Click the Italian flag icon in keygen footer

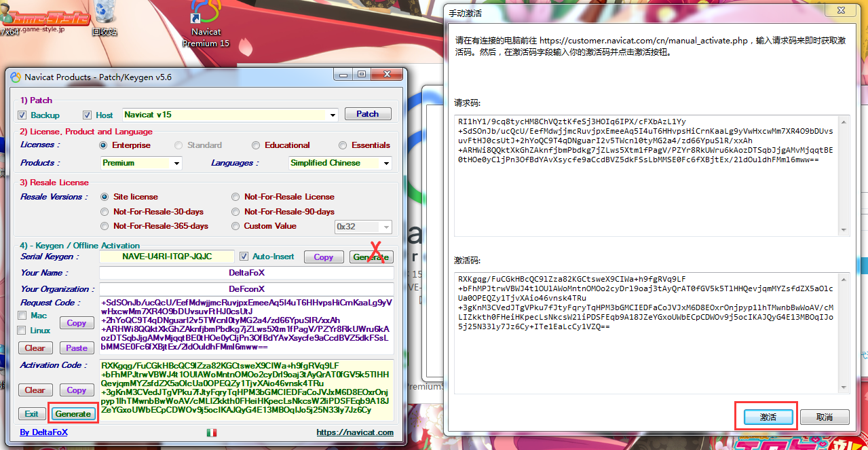pos(212,432)
